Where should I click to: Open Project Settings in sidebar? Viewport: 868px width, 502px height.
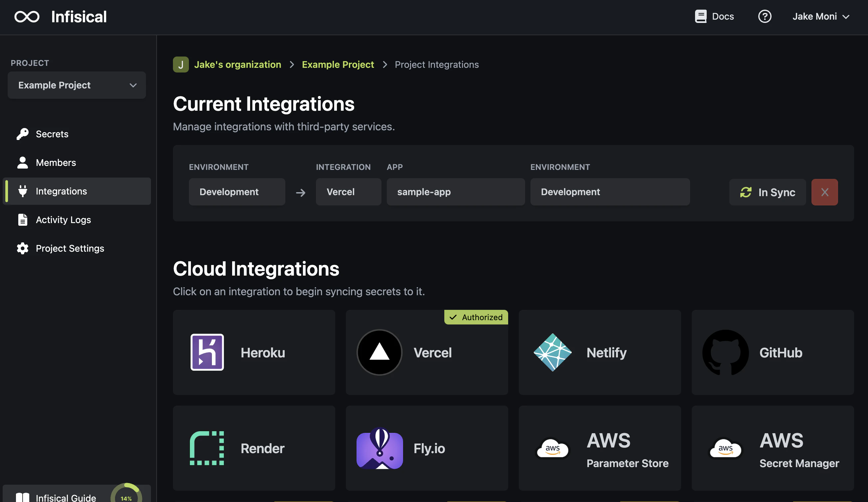[x=77, y=248]
